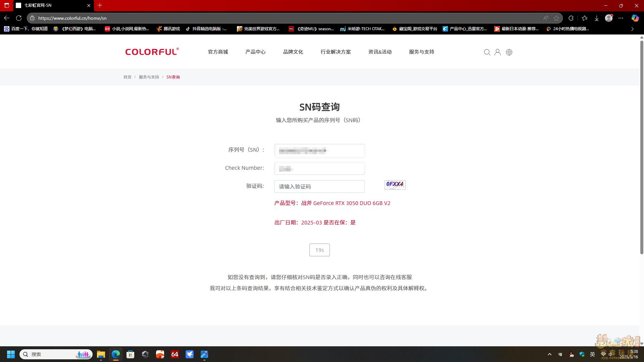This screenshot has width=644, height=362.
Task: Go back using browser back arrow
Action: tap(7, 18)
